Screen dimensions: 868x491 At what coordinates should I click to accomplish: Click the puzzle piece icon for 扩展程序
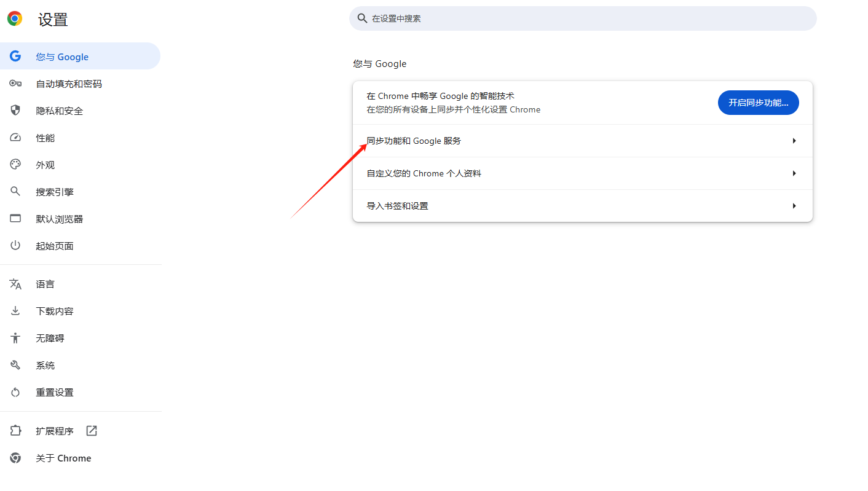15,431
